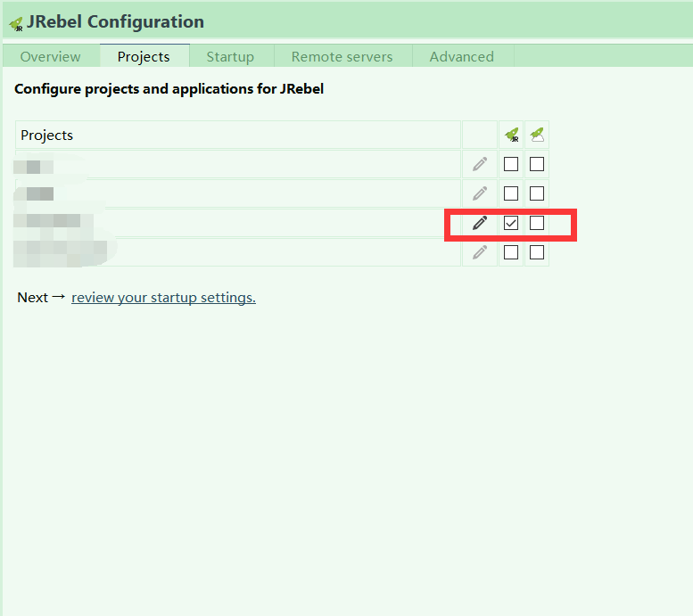The height and width of the screenshot is (616, 693).
Task: Open the Overview tab
Action: tap(50, 56)
